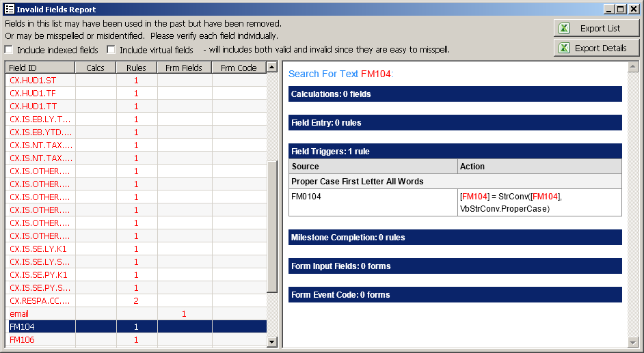Click the Source column header
The image size is (644, 353).
[x=373, y=167]
